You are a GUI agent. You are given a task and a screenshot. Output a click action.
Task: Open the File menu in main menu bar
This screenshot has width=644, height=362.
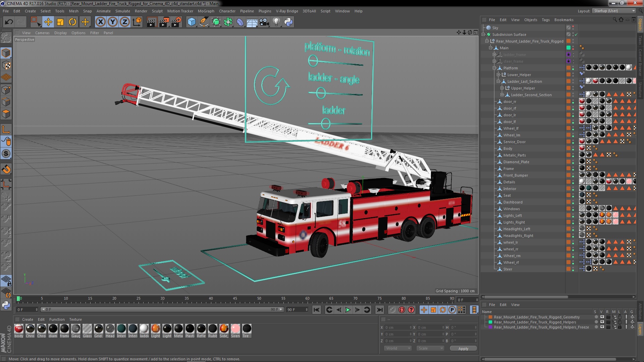tap(6, 11)
